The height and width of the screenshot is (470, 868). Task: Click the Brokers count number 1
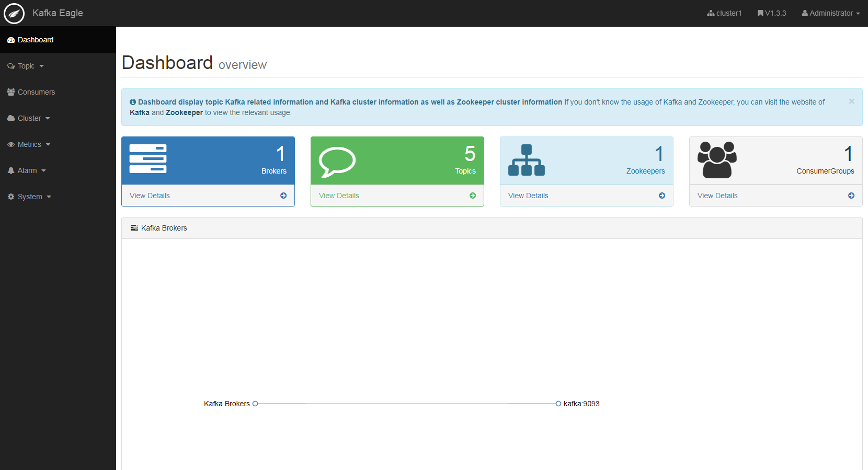coord(281,154)
